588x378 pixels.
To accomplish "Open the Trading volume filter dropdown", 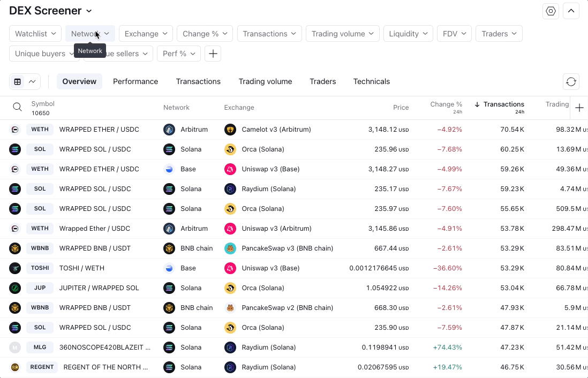I will pyautogui.click(x=342, y=34).
